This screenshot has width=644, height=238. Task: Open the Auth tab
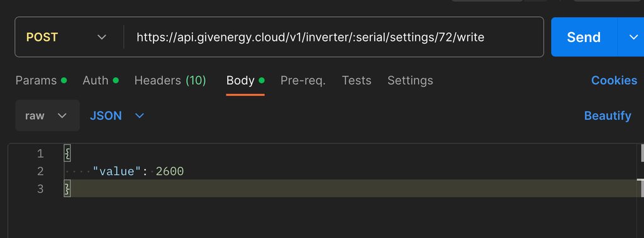[x=101, y=80]
